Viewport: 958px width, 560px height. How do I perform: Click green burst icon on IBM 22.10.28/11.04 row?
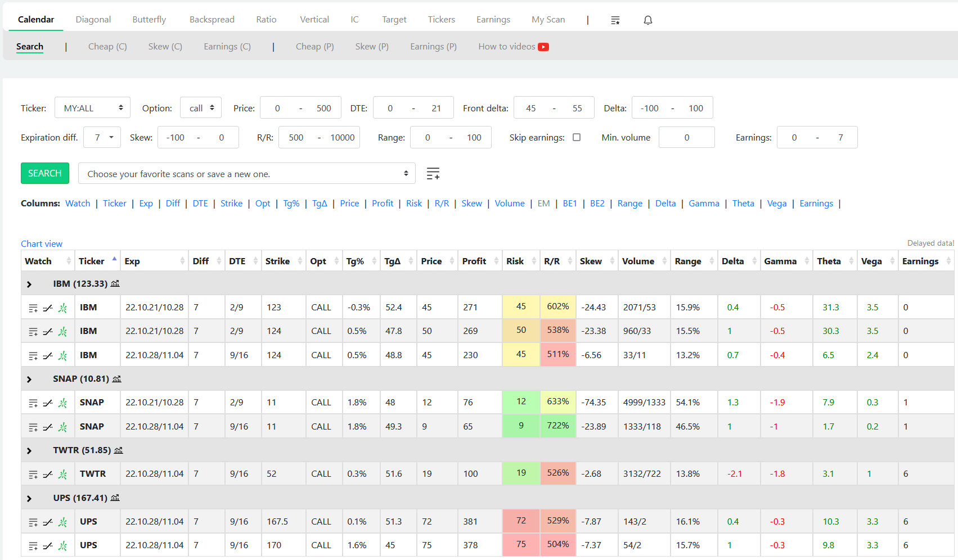coord(62,356)
